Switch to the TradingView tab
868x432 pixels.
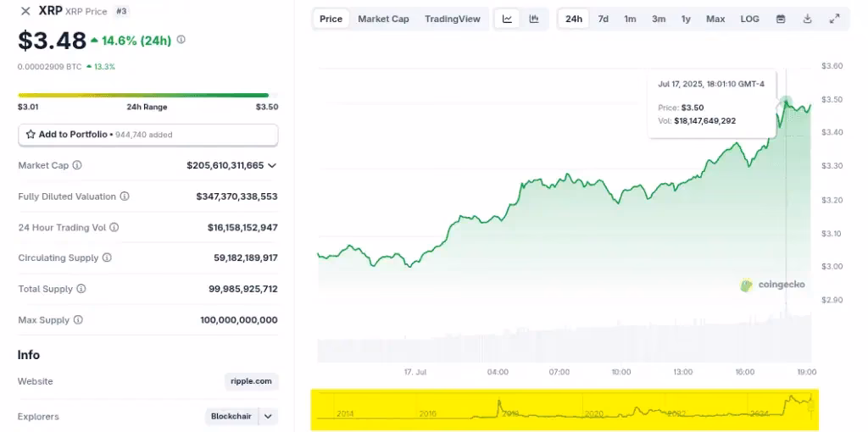point(452,19)
